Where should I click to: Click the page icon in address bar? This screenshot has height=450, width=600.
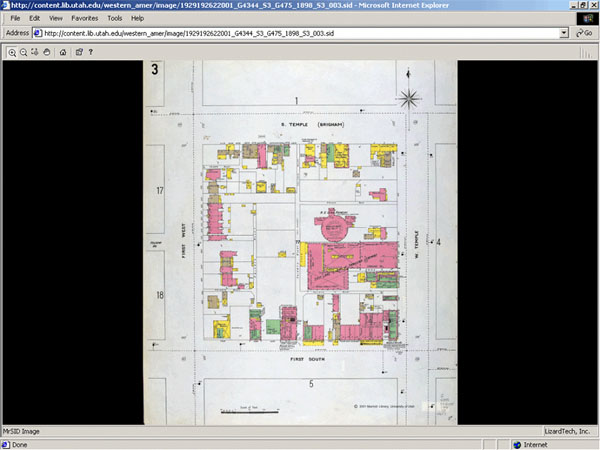38,32
